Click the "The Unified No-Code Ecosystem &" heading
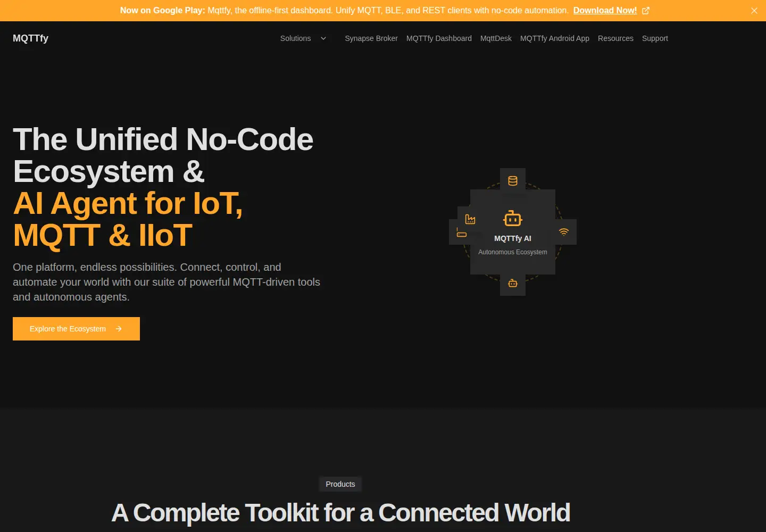 tap(163, 155)
